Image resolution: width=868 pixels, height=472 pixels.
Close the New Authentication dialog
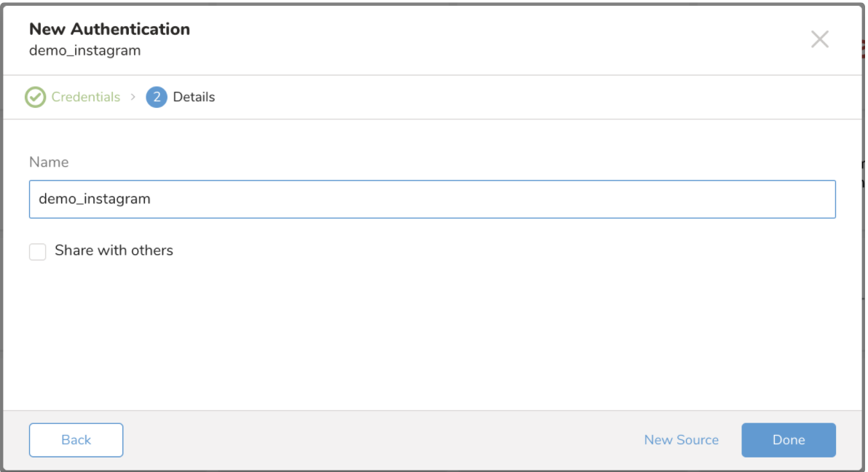[x=819, y=39]
